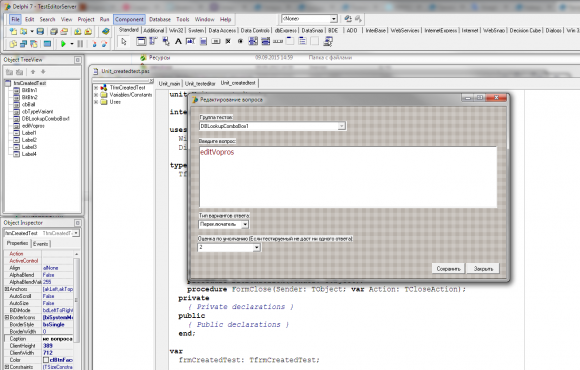580x370 pixels.
Task: Click the Закрыть button on the form
Action: pos(483,269)
